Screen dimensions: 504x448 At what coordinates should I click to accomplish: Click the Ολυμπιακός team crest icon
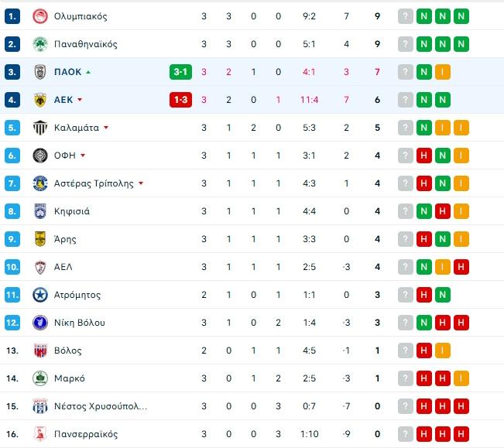(40, 16)
